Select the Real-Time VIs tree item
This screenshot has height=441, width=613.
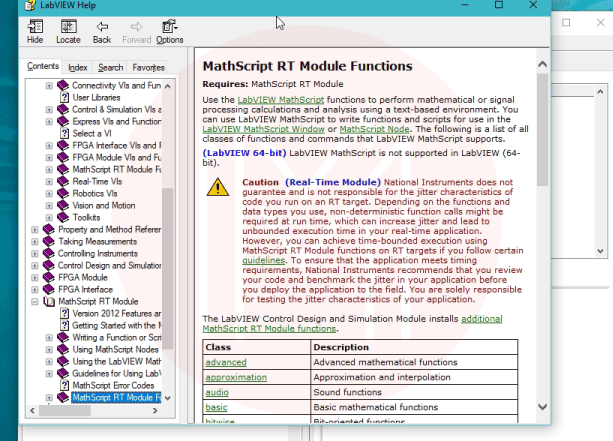(97, 182)
